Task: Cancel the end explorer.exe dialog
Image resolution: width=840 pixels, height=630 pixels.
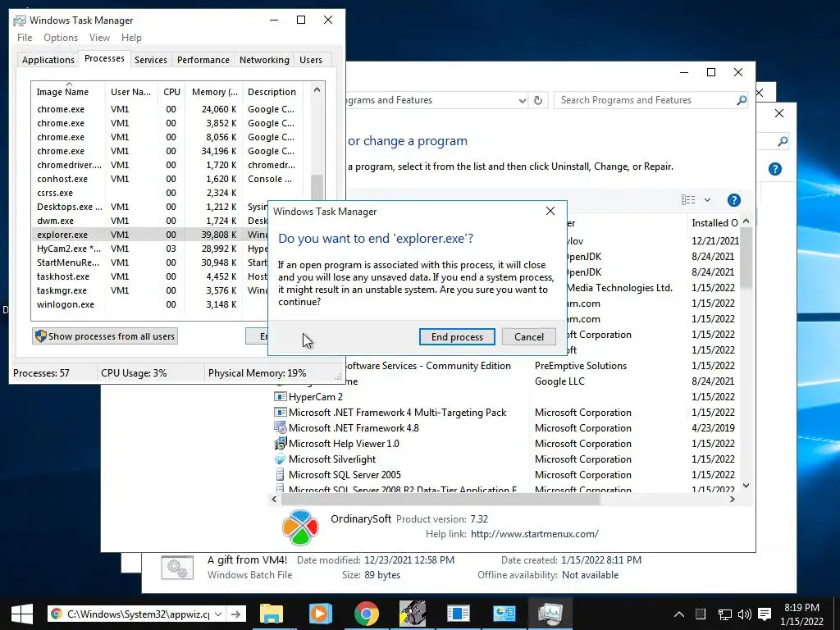Action: pos(529,336)
